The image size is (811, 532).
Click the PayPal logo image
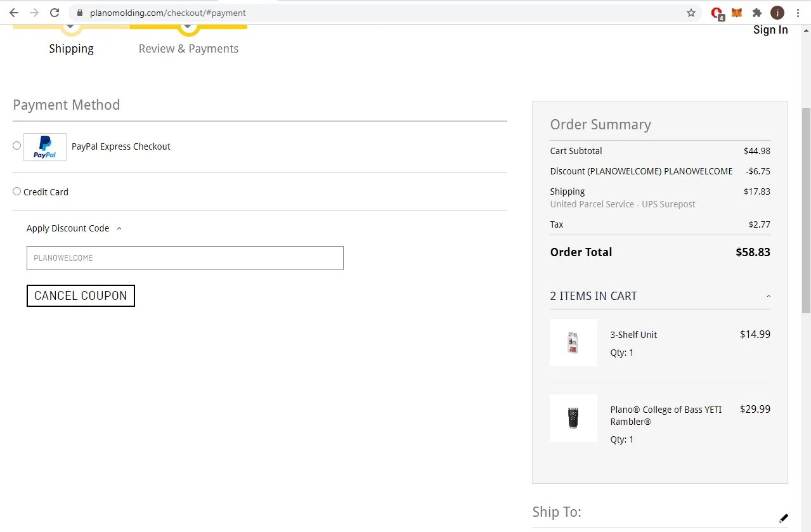(x=45, y=147)
